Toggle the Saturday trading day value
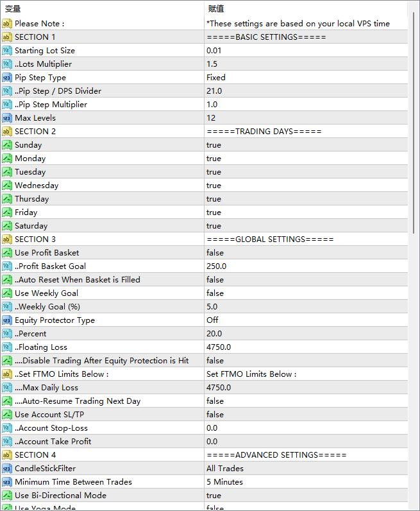The width and height of the screenshot is (420, 511). click(x=306, y=226)
